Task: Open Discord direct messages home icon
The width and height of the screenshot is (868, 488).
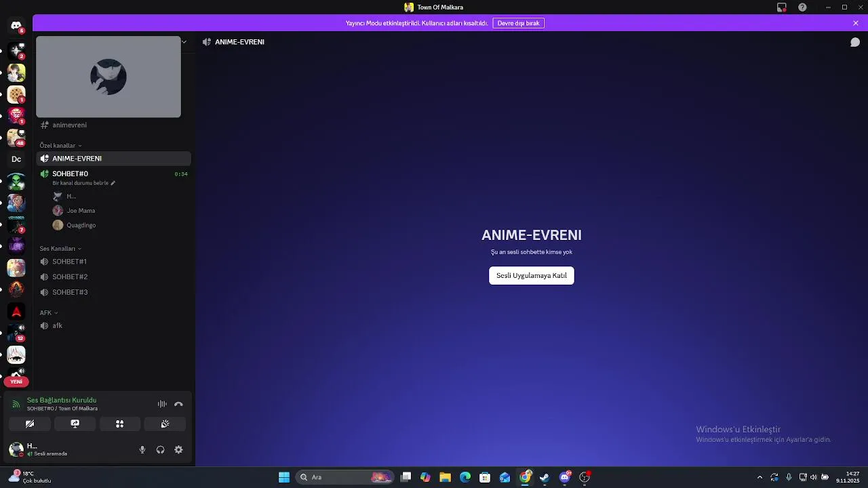Action: pos(16,26)
